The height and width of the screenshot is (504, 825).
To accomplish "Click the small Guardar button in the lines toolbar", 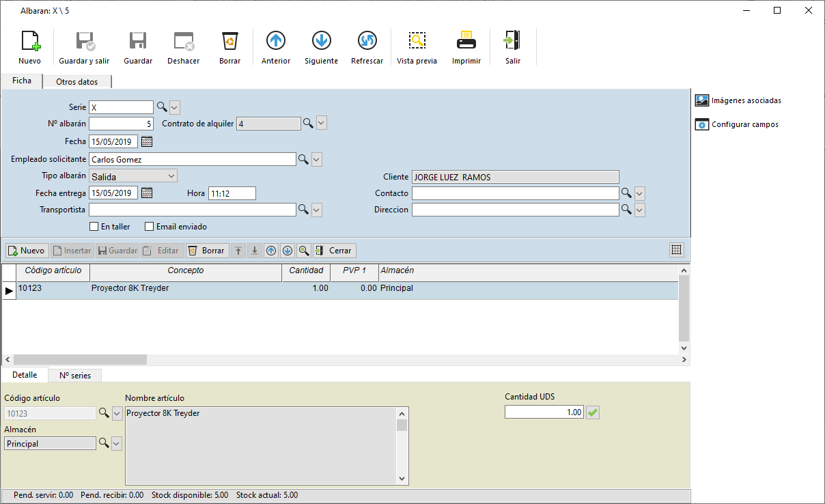I will (x=117, y=251).
